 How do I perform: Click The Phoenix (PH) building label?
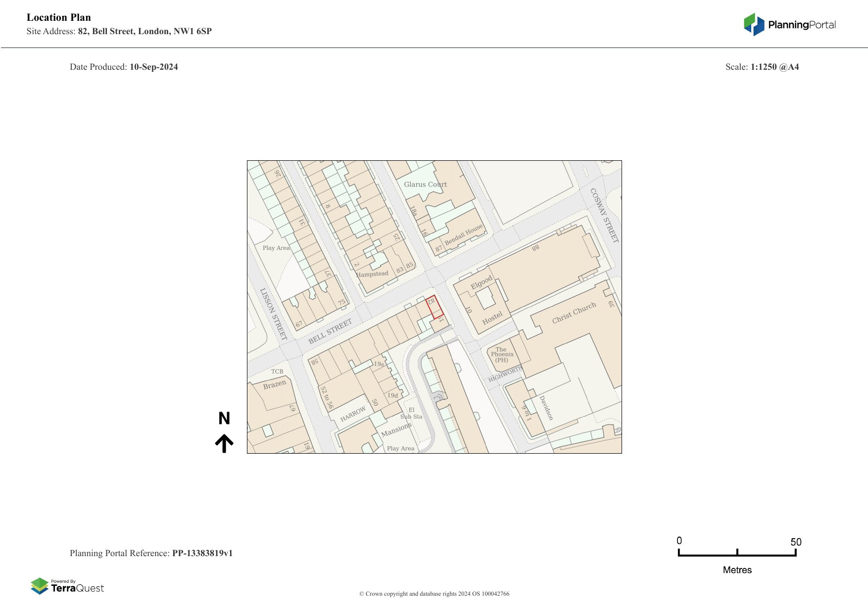coord(502,355)
